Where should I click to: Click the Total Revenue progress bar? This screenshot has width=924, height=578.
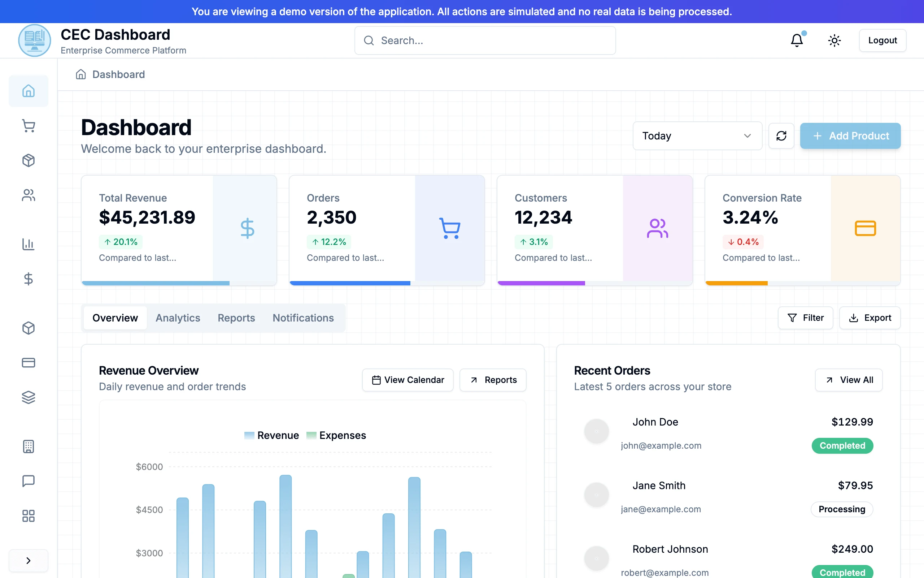tap(179, 283)
